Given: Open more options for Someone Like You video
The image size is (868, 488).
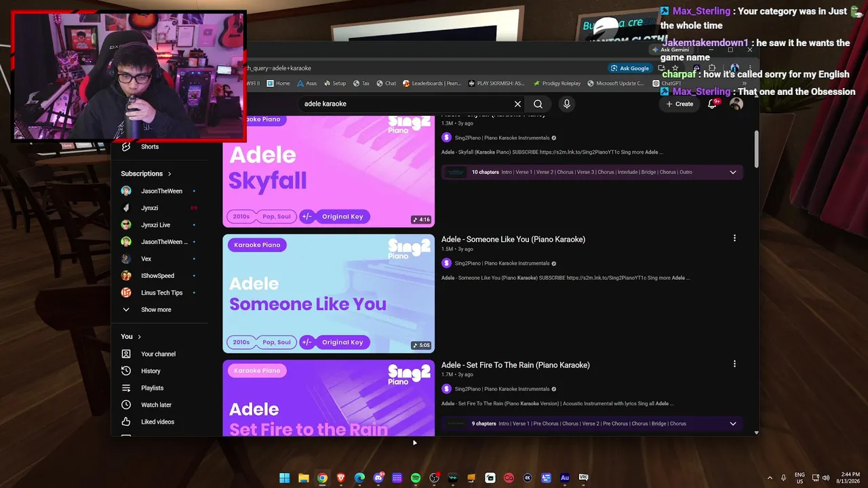Looking at the screenshot, I should tap(734, 238).
